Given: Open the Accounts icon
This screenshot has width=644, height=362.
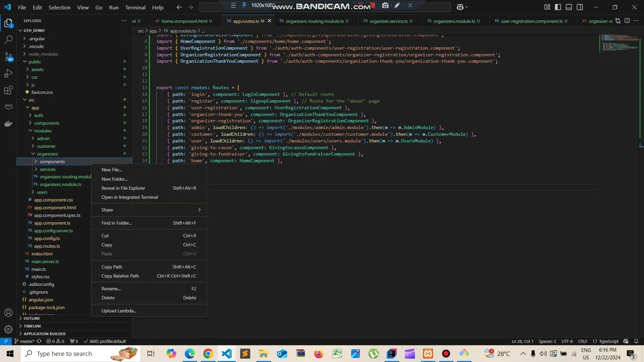Looking at the screenshot, I should [8, 313].
